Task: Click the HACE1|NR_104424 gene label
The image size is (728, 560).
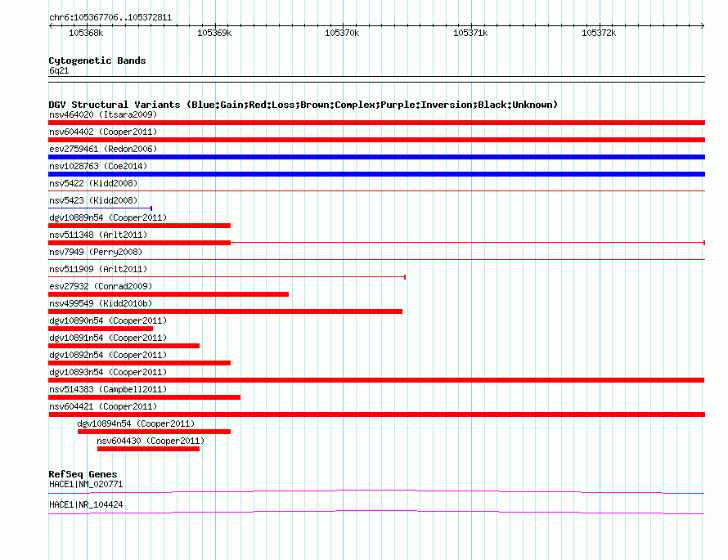Action: click(86, 504)
